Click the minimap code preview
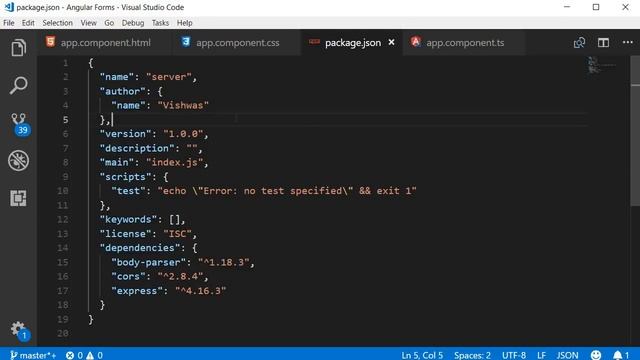This screenshot has height=360, width=640. (601, 65)
